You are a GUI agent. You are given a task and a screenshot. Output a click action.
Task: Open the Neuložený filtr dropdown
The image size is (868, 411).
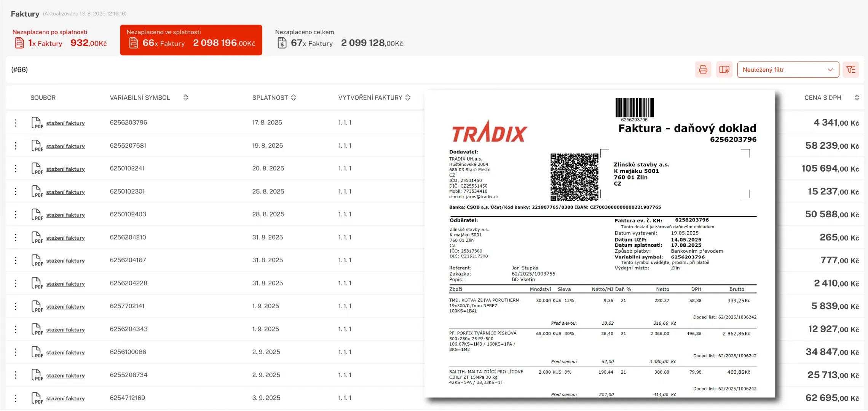788,70
